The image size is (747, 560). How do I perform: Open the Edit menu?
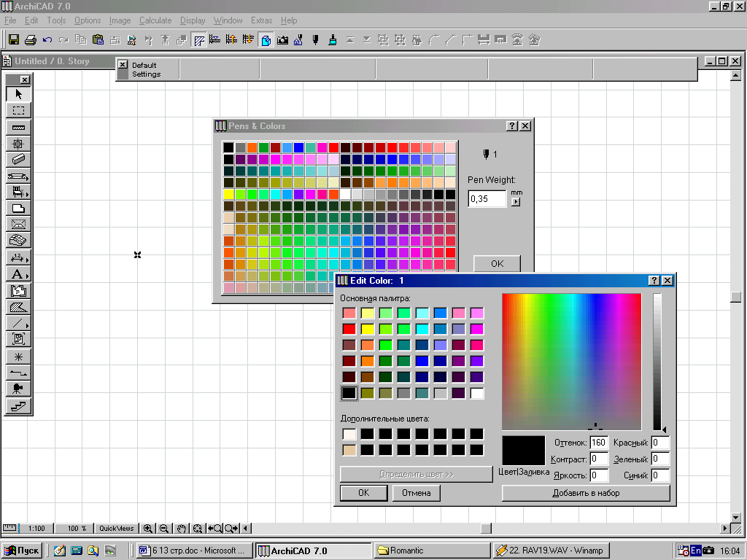31,20
